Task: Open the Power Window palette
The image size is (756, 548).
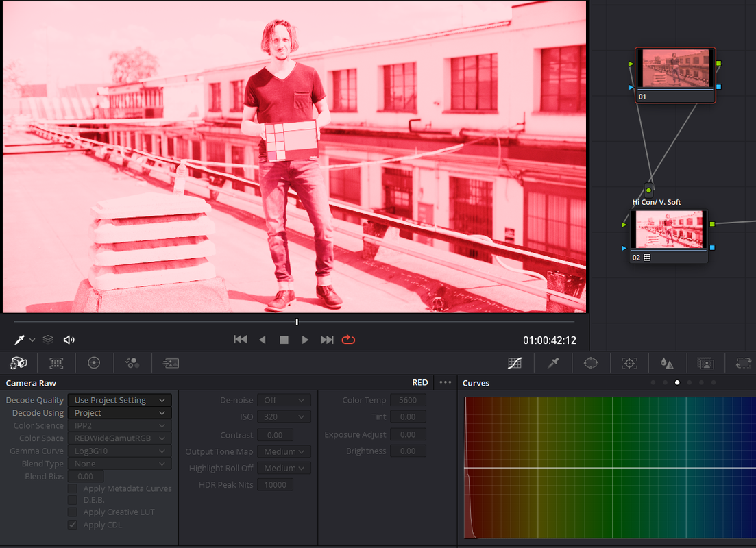Action: pos(591,363)
